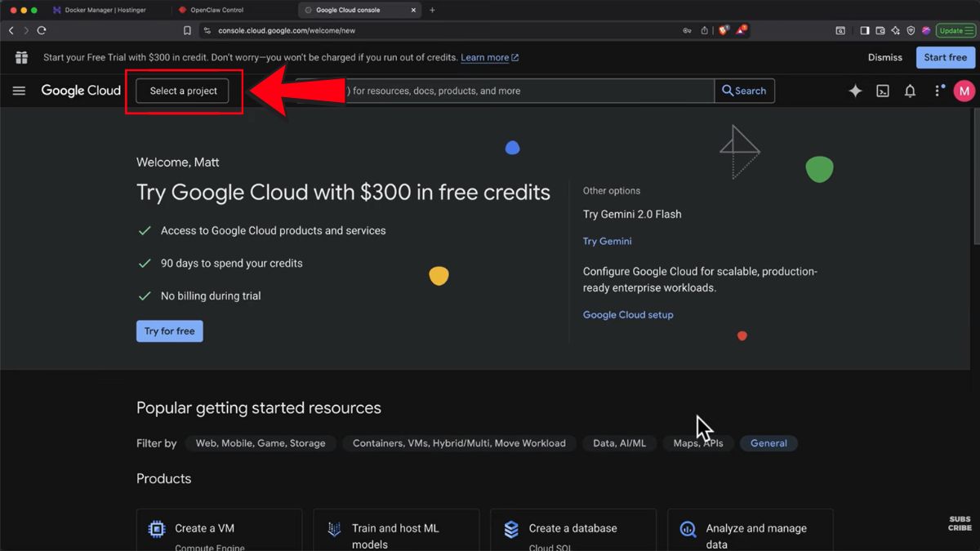Click the browser address bar URL
980x551 pixels.
[x=286, y=30]
